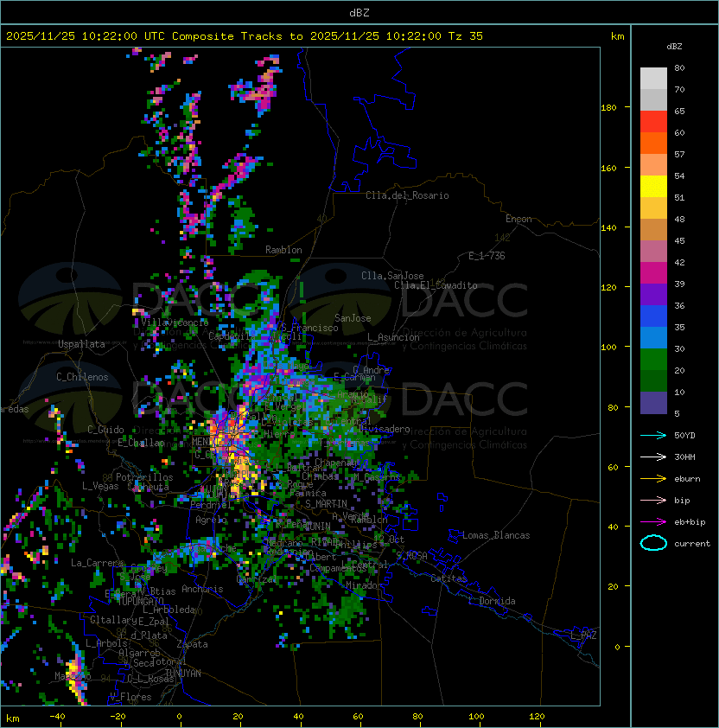This screenshot has height=728, width=719.
Task: Click the Uspallata map label
Action: tap(81, 344)
